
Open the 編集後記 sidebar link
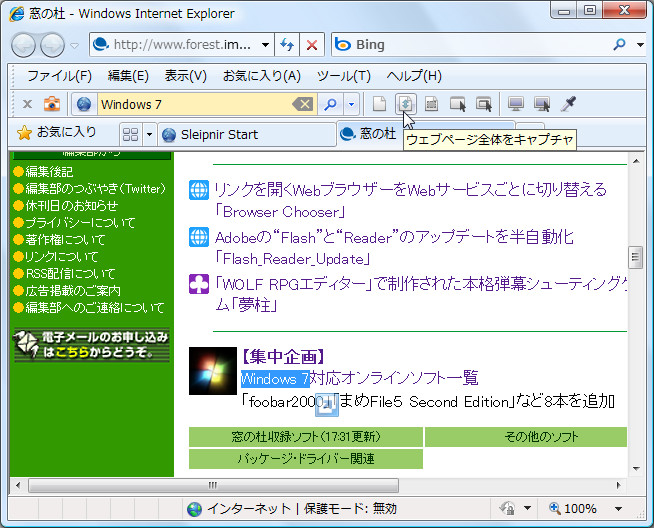click(49, 171)
